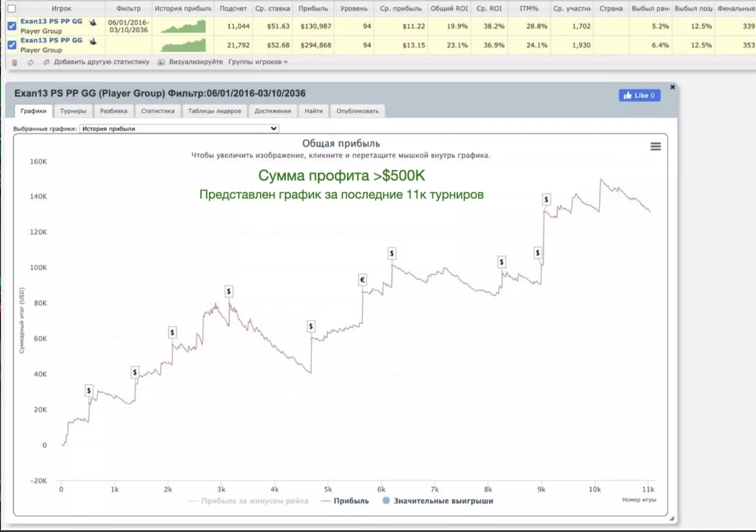Toggle "Прибыль за минусом рейка" legend series
756x532 pixels.
(249, 501)
